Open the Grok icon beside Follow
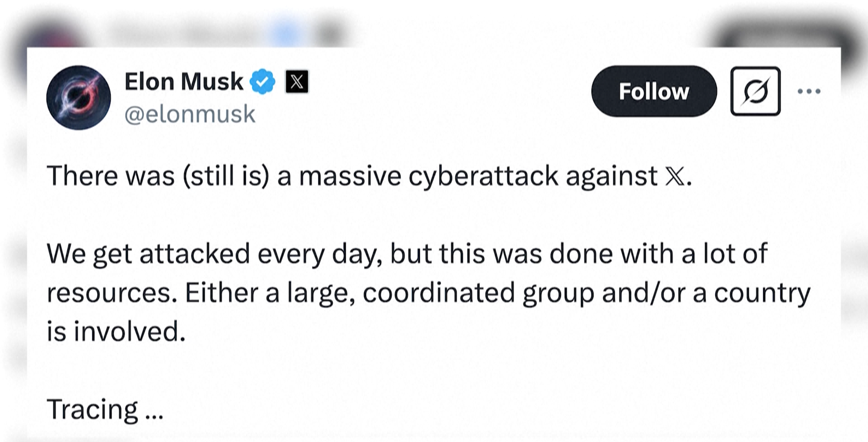Image resolution: width=868 pixels, height=442 pixels. (755, 91)
